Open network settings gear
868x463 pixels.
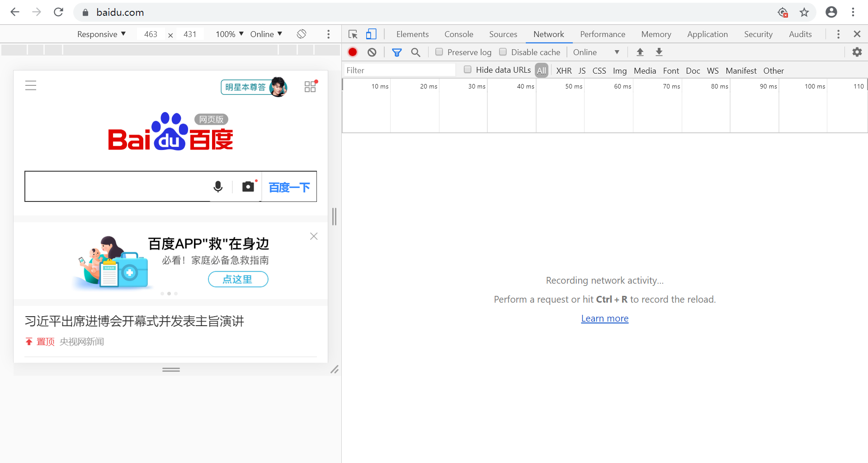(x=857, y=52)
